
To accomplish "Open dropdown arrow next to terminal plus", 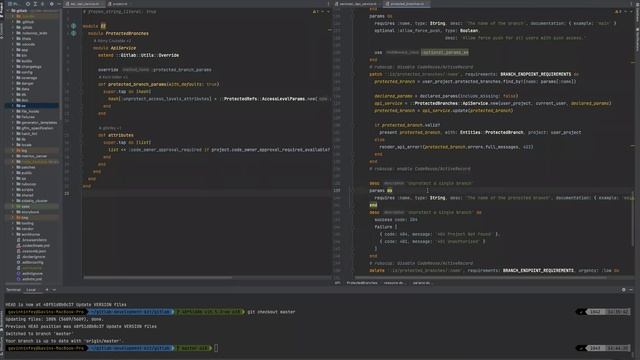I will point(54,289).
